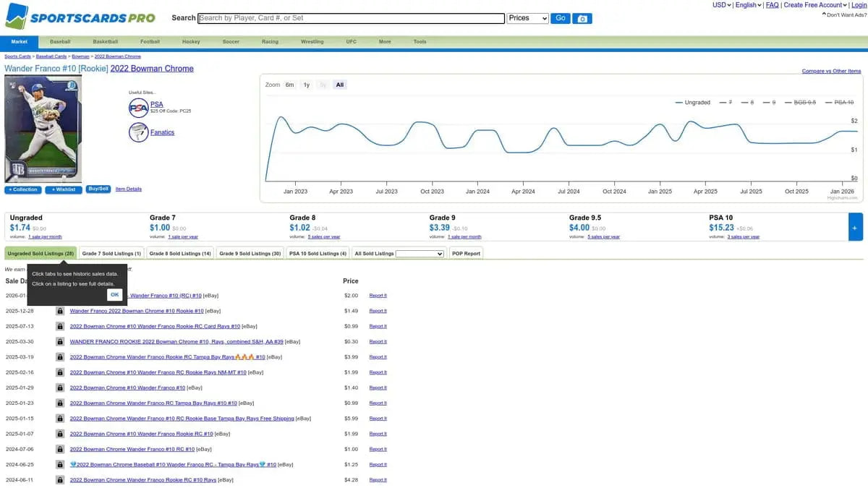This screenshot has height=488, width=868.
Task: Click the camera image search icon
Action: (583, 18)
